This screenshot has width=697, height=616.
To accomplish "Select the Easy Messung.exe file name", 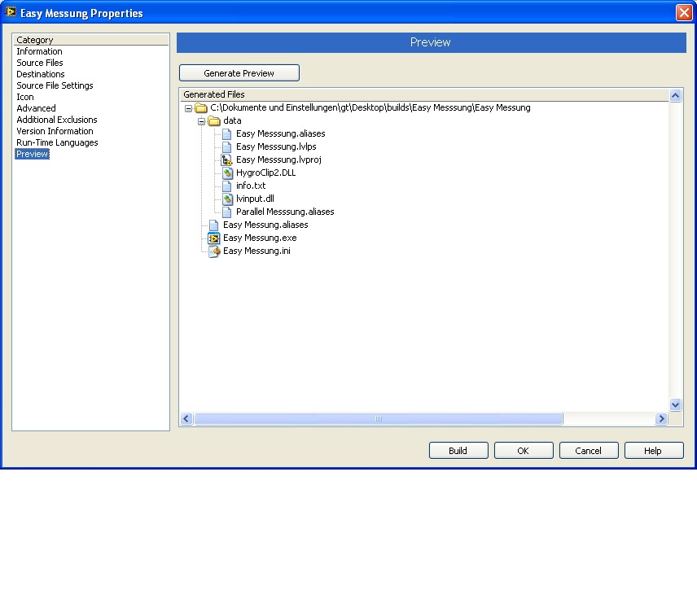I will point(260,238).
